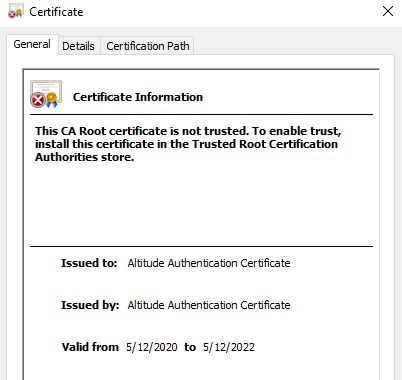
Task: Click the red X error badge on certificate icon
Action: [x=38, y=100]
